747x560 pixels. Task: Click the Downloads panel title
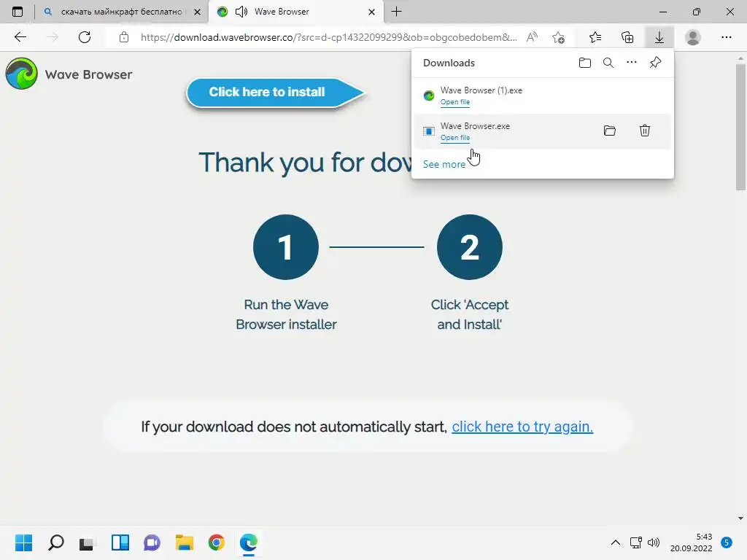[449, 63]
